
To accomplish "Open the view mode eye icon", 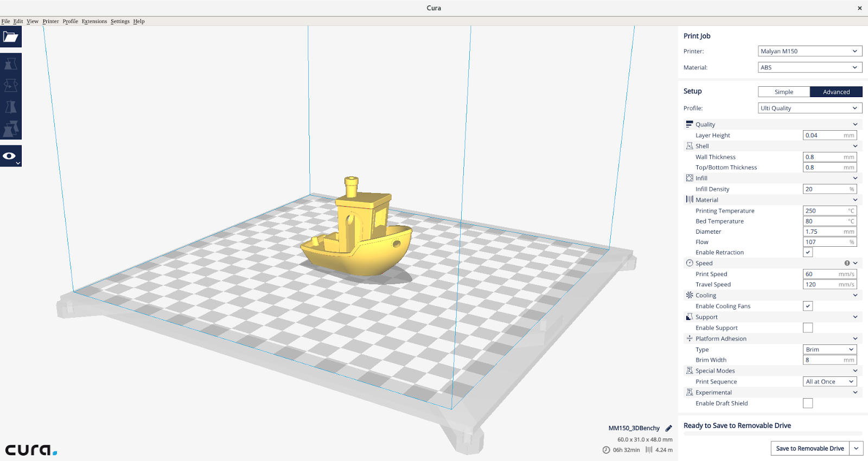I will (x=11, y=156).
